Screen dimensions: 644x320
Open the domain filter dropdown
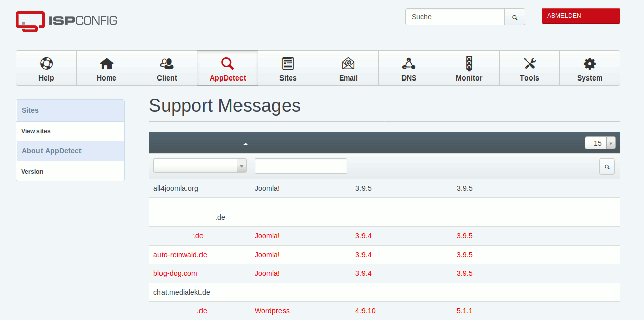tap(200, 166)
